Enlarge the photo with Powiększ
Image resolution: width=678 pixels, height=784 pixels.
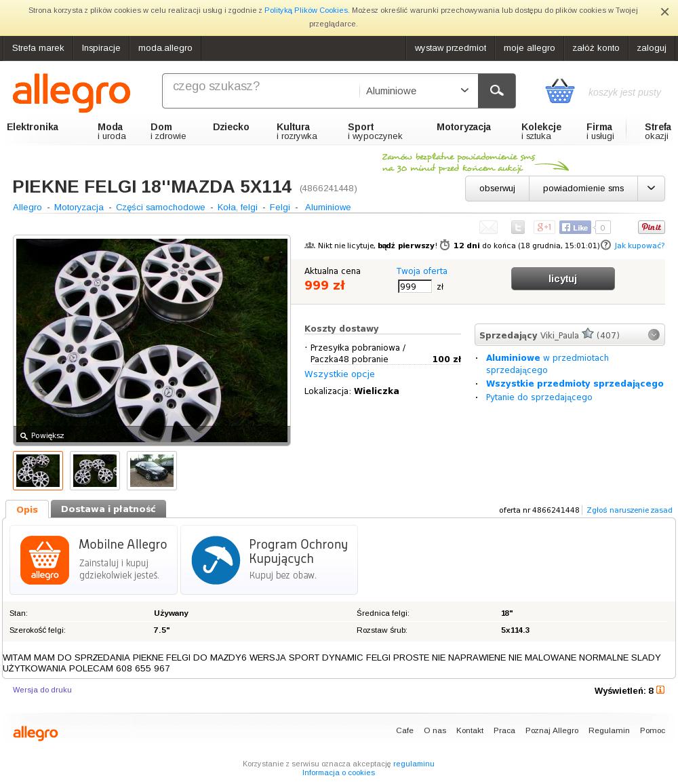point(42,435)
